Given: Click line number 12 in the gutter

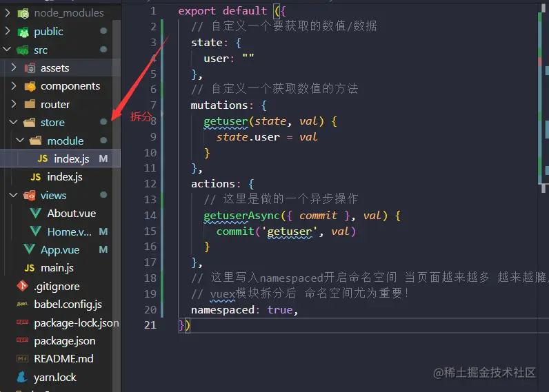Looking at the screenshot, I should pos(150,183).
